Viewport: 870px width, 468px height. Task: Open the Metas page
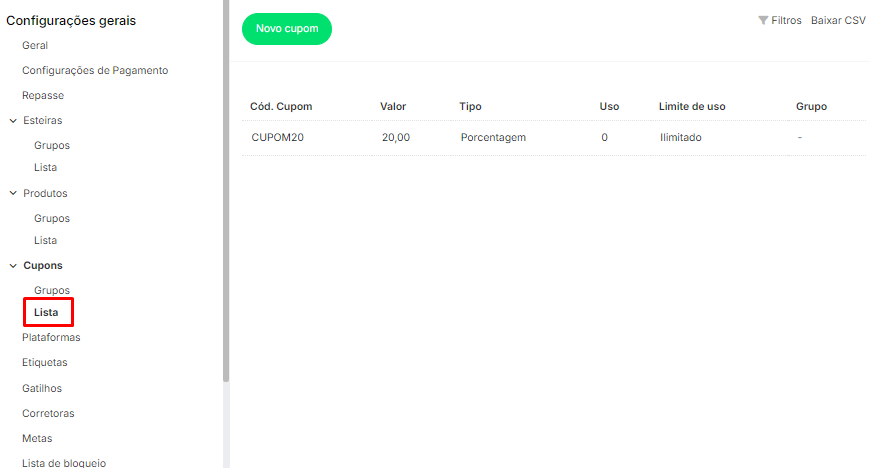coord(37,438)
